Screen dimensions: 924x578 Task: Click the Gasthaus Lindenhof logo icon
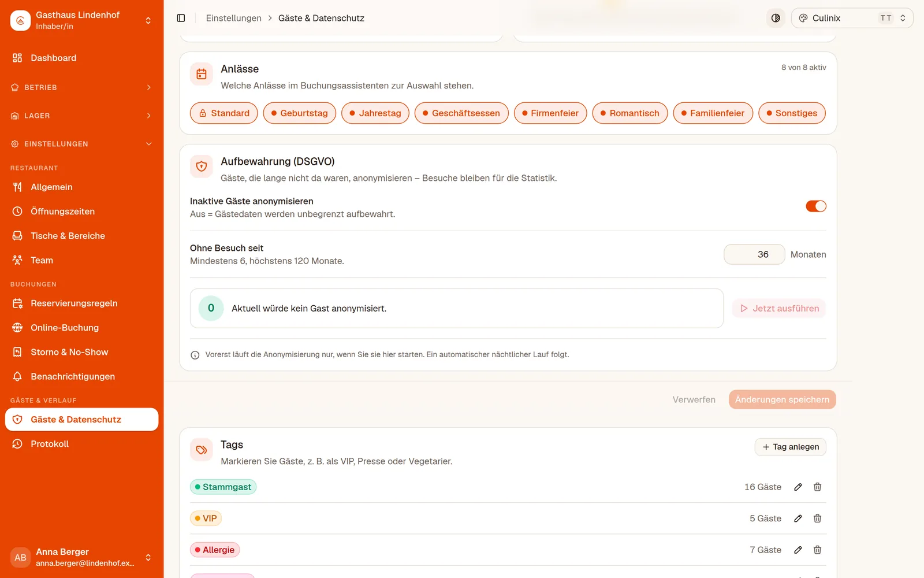20,20
